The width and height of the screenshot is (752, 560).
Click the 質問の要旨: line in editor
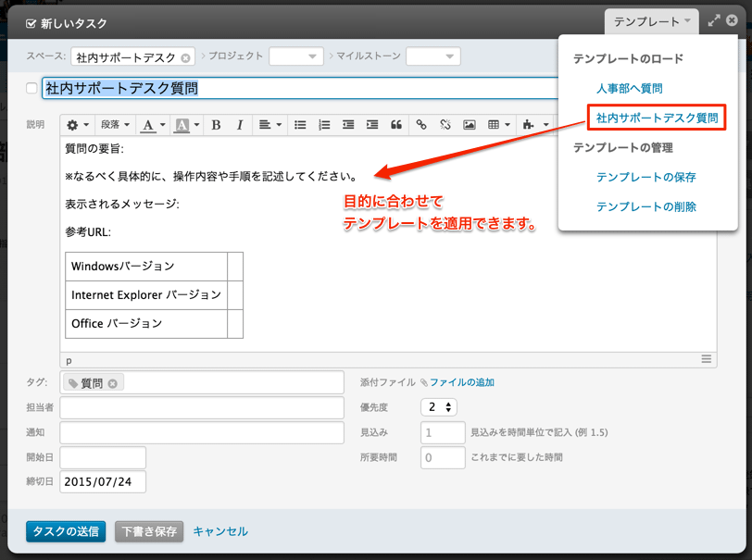[94, 149]
